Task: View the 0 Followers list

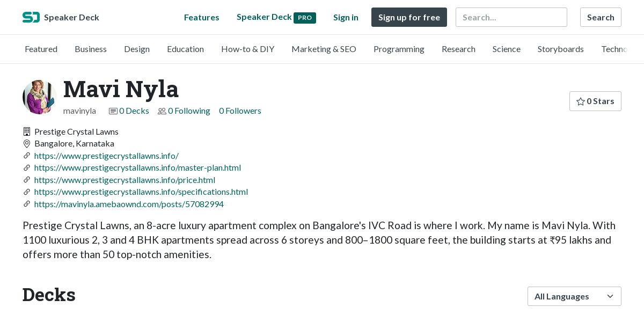Action: (240, 111)
